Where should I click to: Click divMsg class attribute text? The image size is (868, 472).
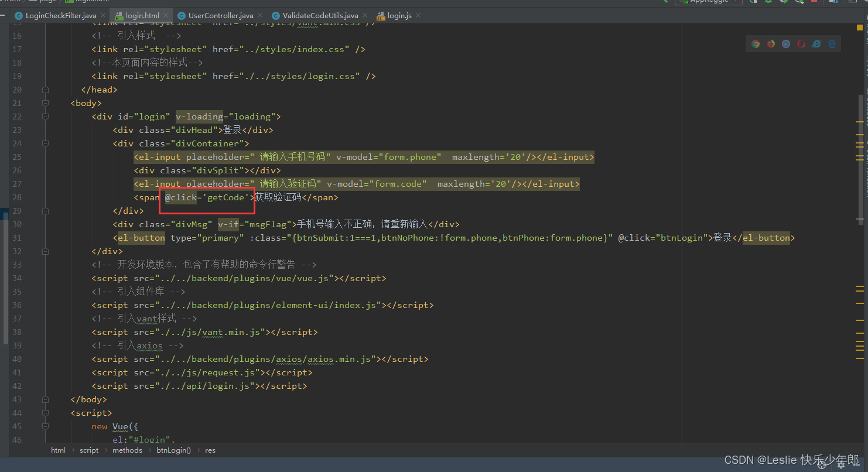point(176,224)
